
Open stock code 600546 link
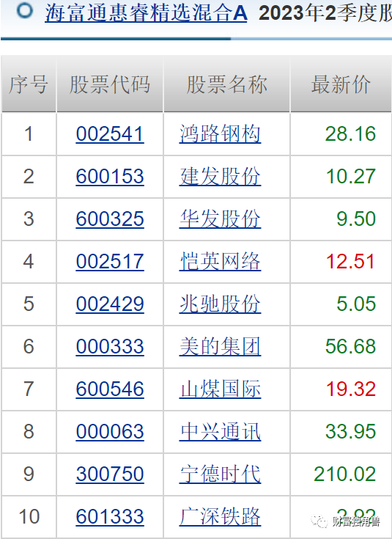click(110, 389)
